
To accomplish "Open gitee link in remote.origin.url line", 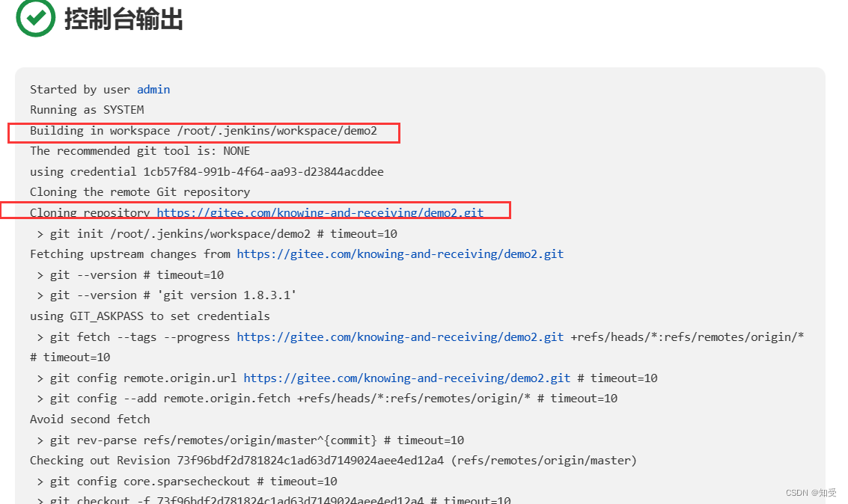I will [406, 378].
